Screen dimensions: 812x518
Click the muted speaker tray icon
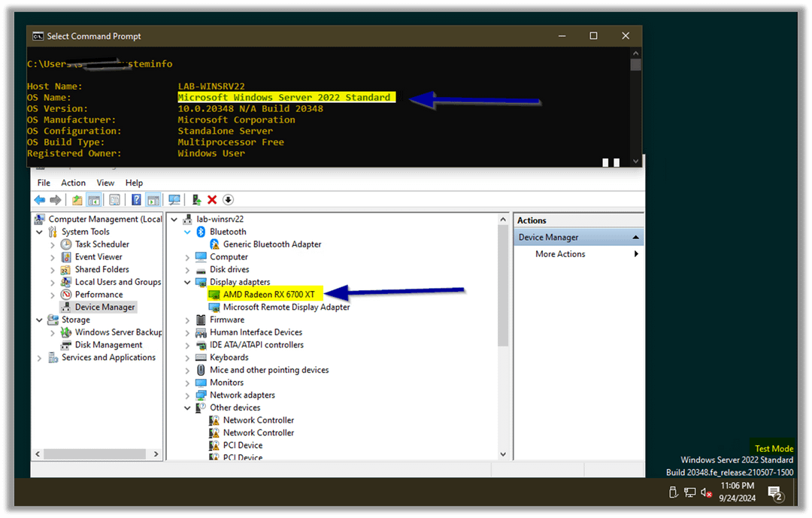[706, 492]
